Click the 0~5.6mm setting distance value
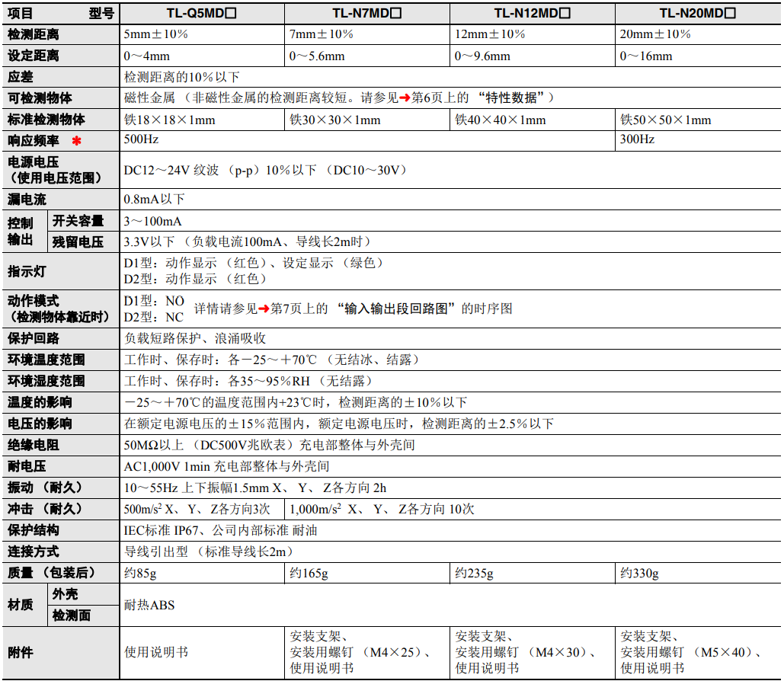This screenshot has height=681, width=784. pyautogui.click(x=317, y=56)
